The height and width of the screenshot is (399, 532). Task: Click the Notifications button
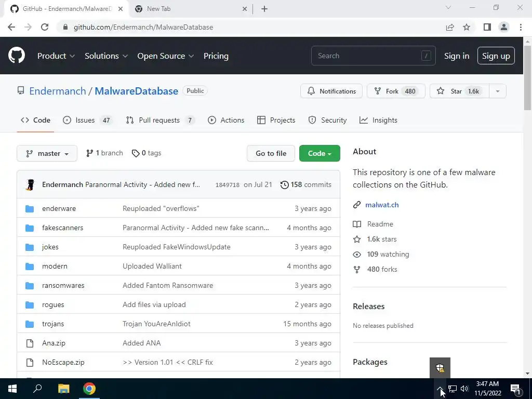coord(331,91)
